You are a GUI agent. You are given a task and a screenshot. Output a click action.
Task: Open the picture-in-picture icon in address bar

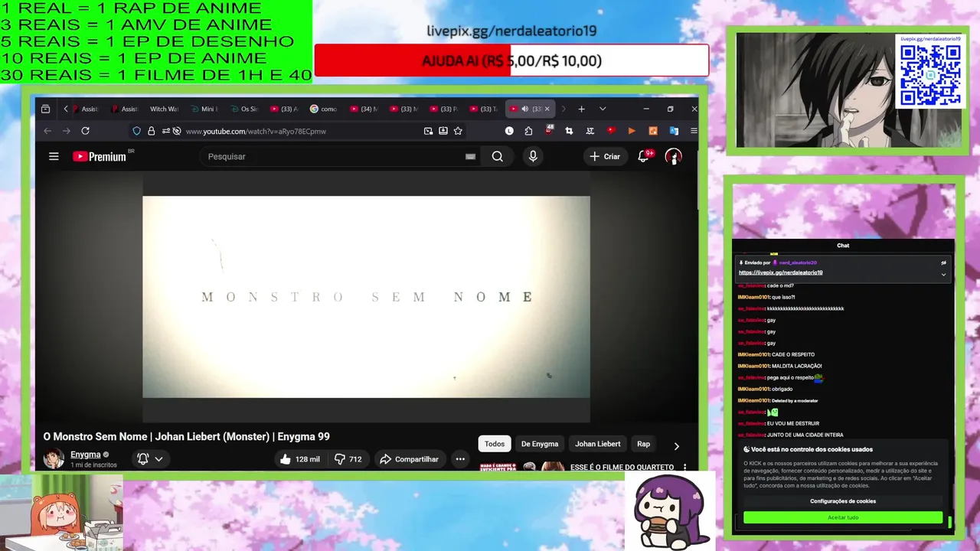tap(428, 131)
